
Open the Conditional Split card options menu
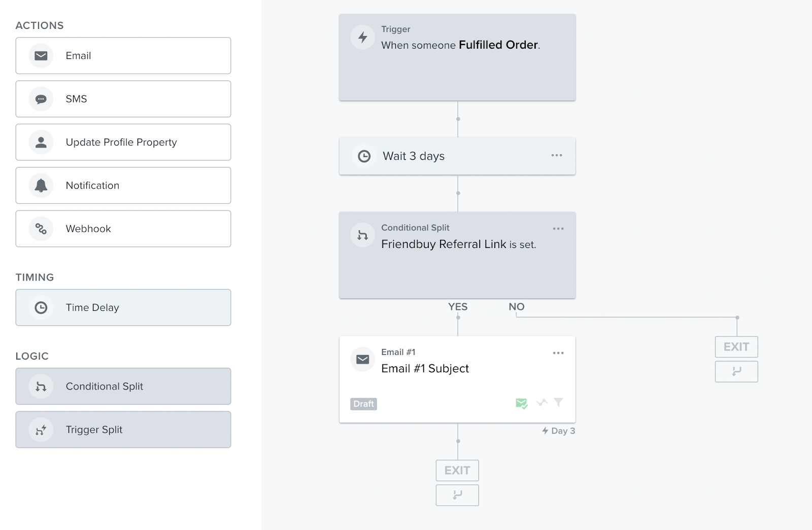[558, 229]
